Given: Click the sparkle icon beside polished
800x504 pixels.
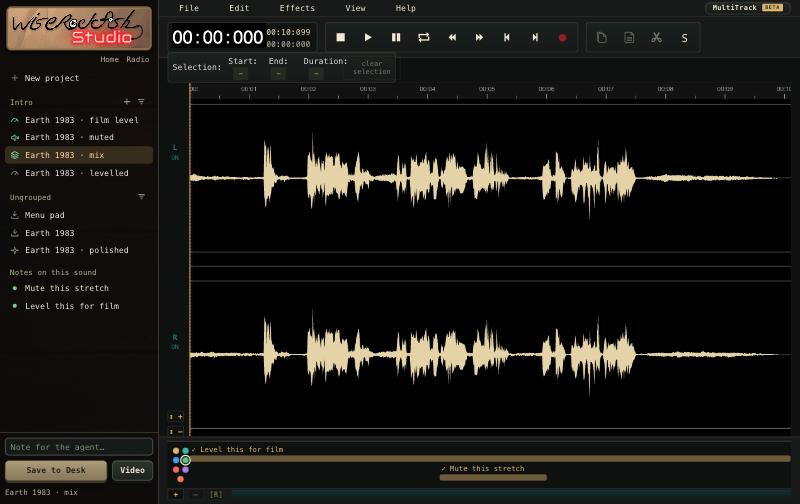Looking at the screenshot, I should (x=15, y=250).
